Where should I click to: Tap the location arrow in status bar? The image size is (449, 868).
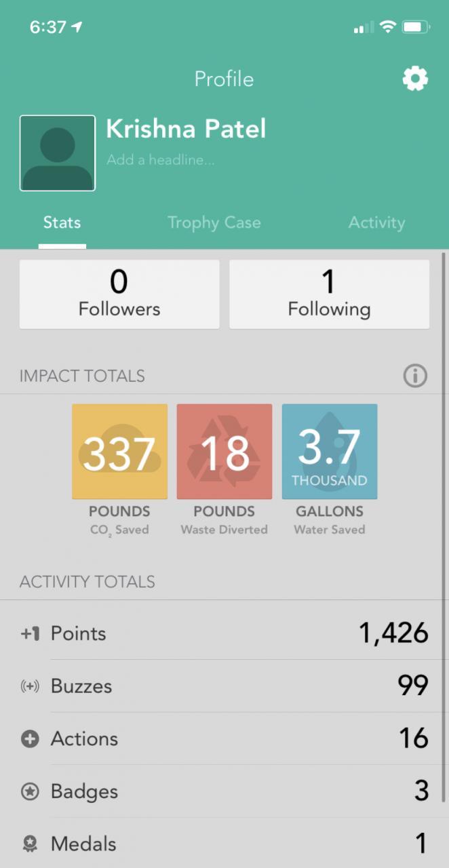pos(77,27)
